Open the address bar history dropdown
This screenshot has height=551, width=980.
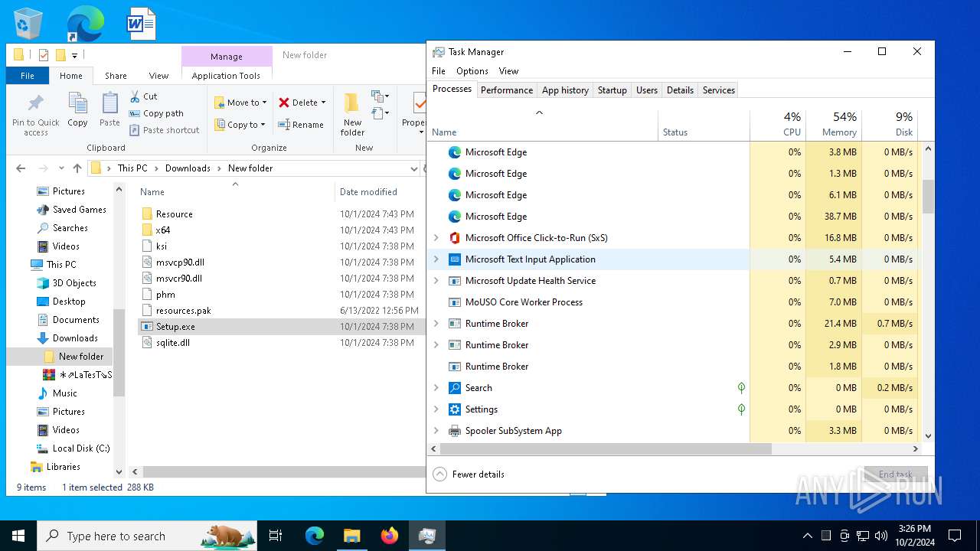pyautogui.click(x=414, y=168)
